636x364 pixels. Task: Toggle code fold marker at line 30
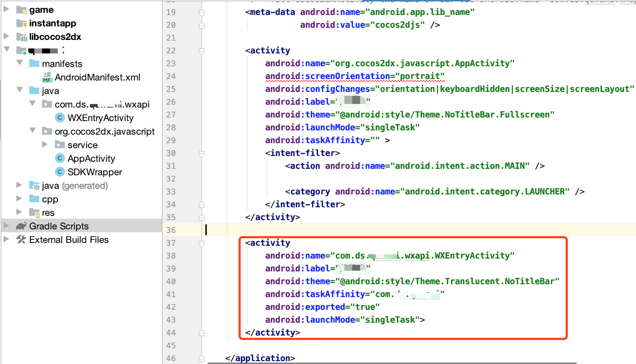[x=202, y=154]
